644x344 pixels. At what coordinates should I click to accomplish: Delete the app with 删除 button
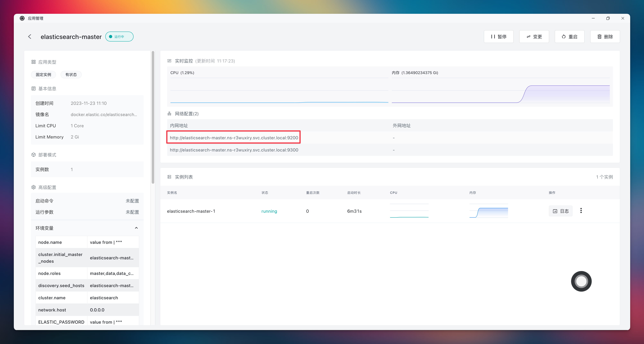[605, 37]
